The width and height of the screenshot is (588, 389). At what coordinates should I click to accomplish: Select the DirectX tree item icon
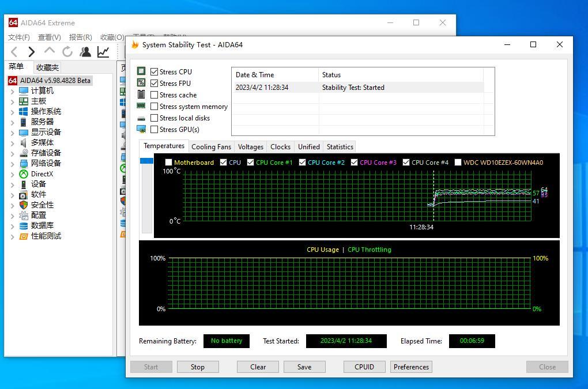coord(24,174)
